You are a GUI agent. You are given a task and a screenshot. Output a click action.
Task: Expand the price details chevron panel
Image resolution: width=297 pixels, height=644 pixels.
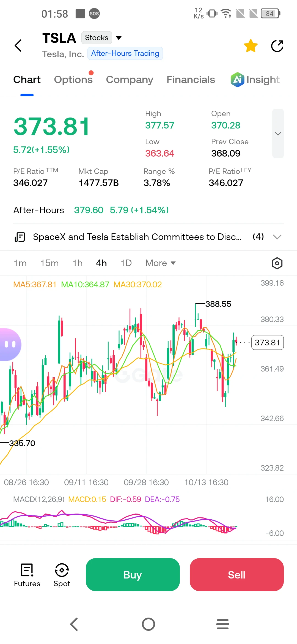click(x=278, y=133)
